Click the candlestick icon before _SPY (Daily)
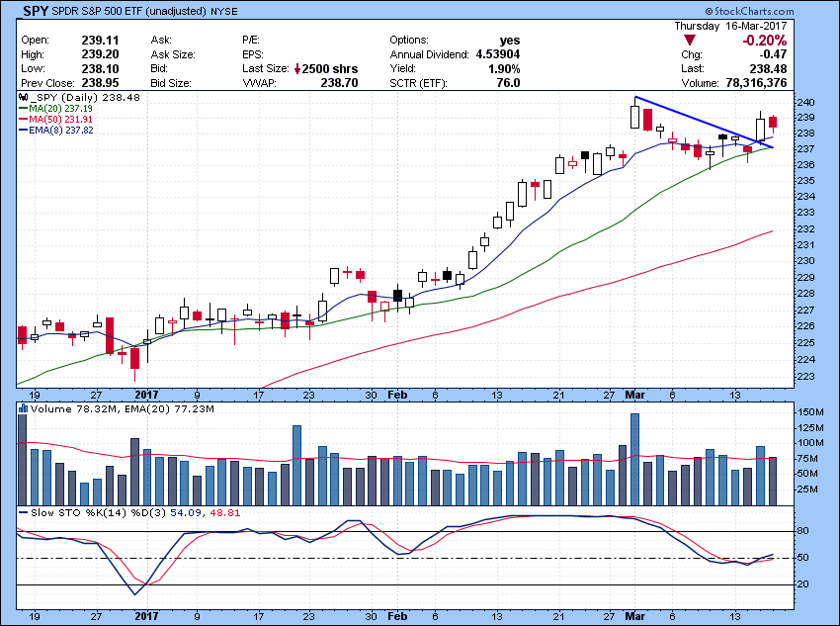This screenshot has height=626, width=840. tap(23, 98)
